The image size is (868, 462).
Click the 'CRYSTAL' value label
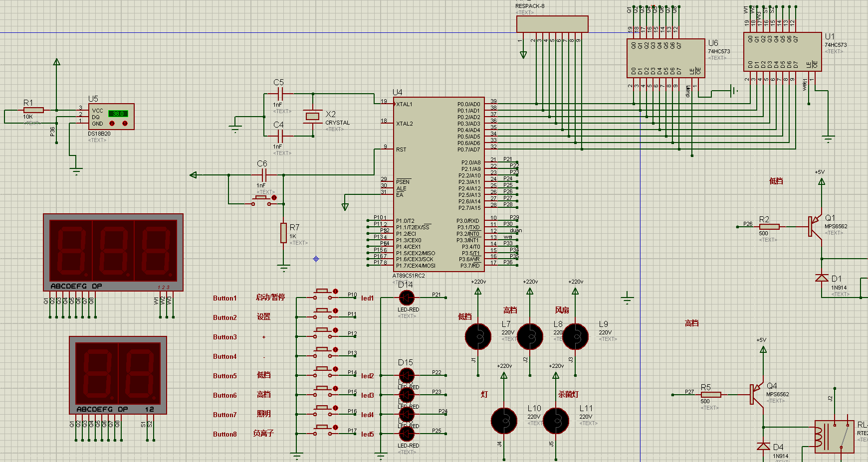(x=337, y=123)
